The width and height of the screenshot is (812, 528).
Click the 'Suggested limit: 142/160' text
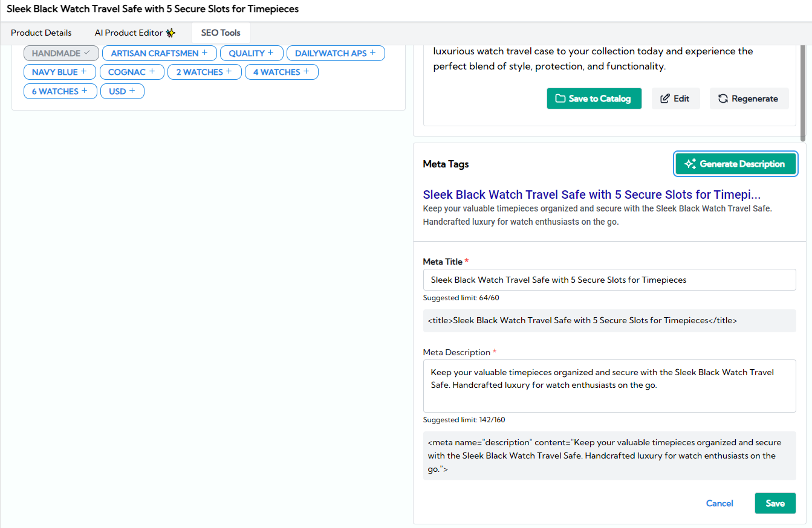[x=464, y=420]
